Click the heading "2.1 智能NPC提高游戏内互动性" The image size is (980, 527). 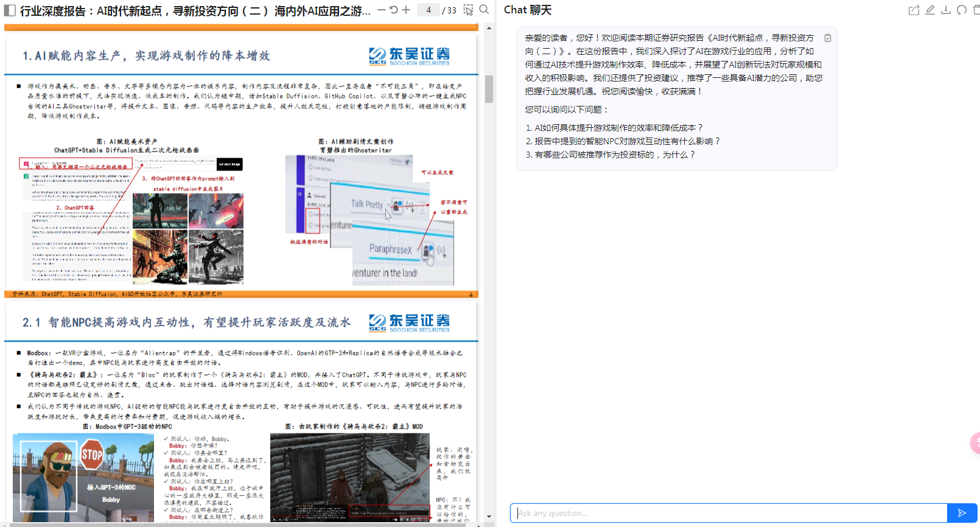pyautogui.click(x=186, y=322)
